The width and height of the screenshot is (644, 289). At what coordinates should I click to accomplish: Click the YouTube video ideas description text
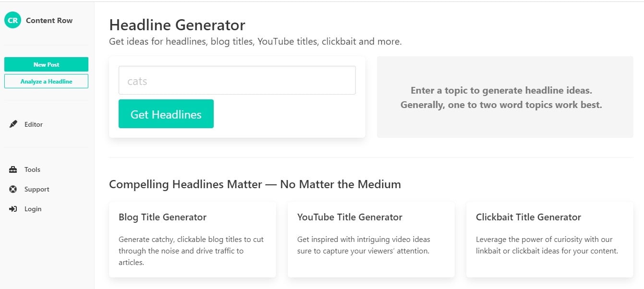(x=364, y=245)
